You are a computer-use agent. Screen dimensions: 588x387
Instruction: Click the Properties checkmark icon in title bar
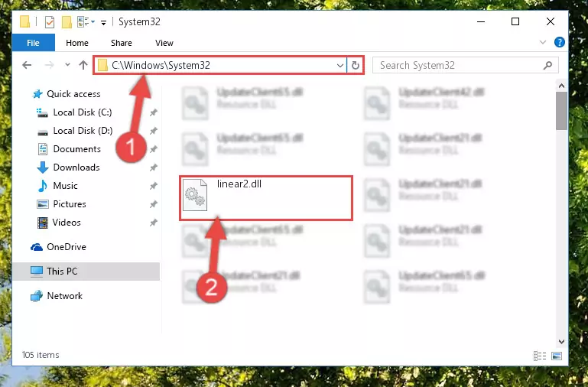pyautogui.click(x=50, y=22)
